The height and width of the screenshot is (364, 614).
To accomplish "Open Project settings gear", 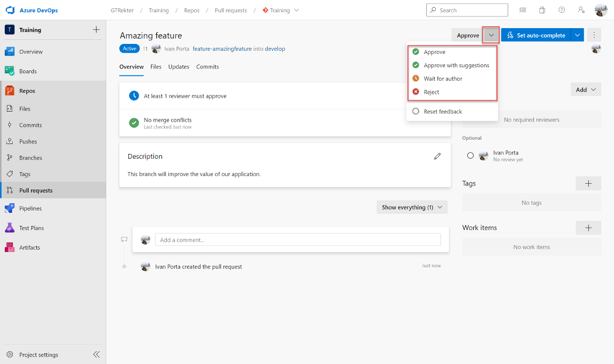I will pyautogui.click(x=10, y=355).
